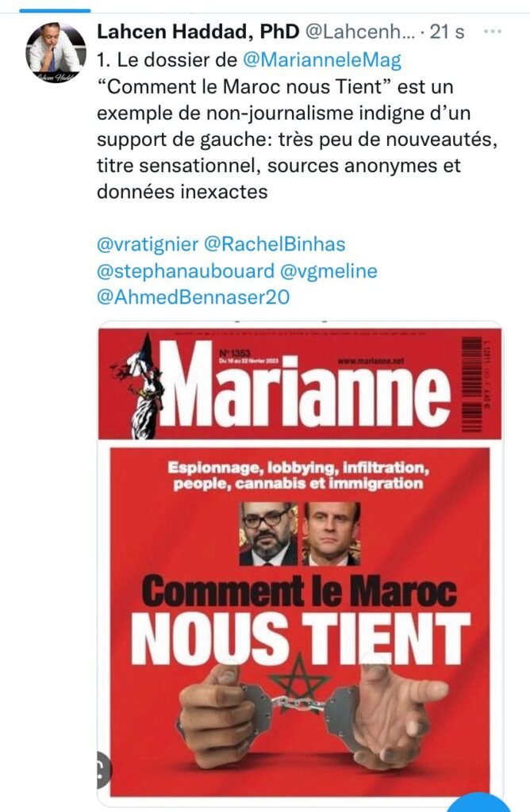
Task: Click the @vgmeline mention
Action: coord(329,270)
